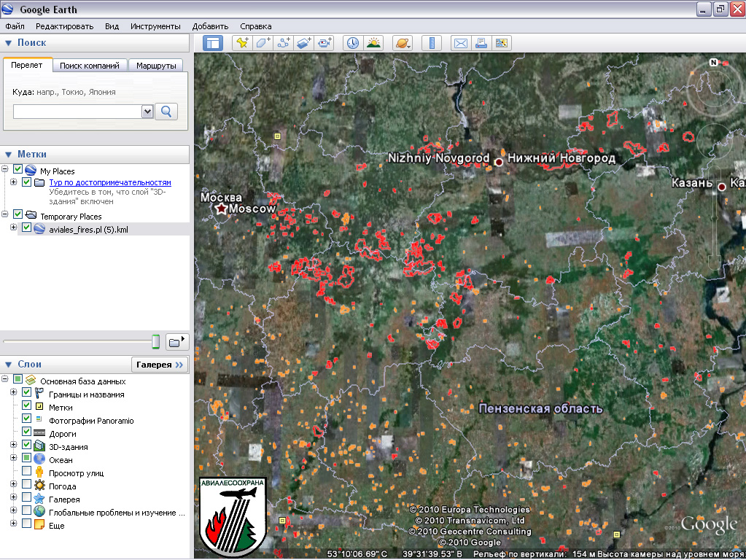The image size is (746, 560).
Task: Switch between Earth, Sky and planets icon
Action: 403,43
